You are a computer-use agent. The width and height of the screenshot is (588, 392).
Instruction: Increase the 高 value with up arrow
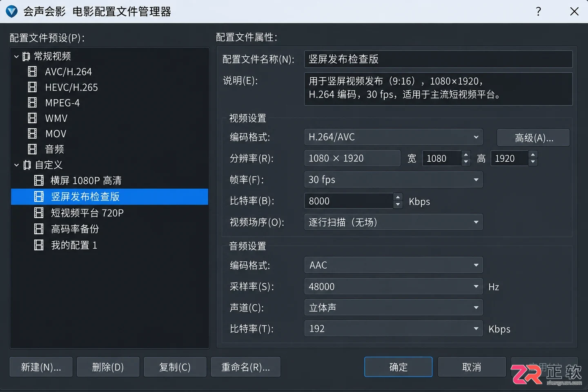[x=532, y=154]
